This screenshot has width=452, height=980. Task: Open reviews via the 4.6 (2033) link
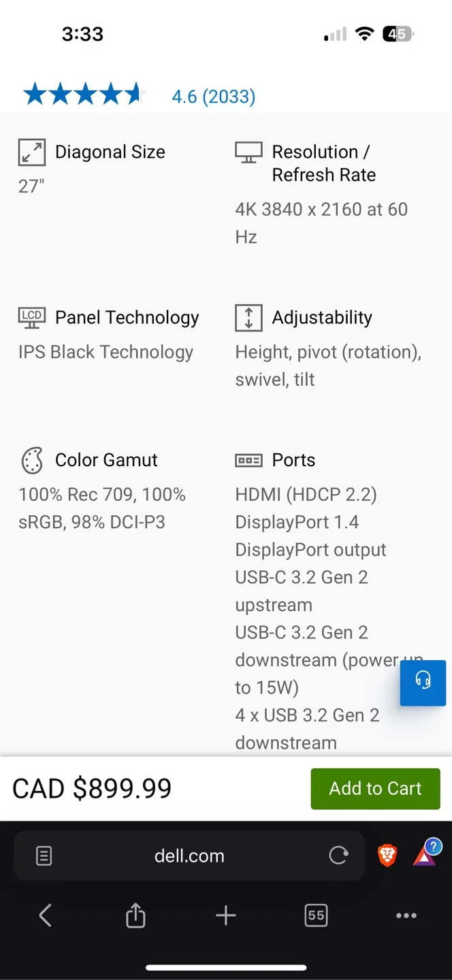point(213,97)
